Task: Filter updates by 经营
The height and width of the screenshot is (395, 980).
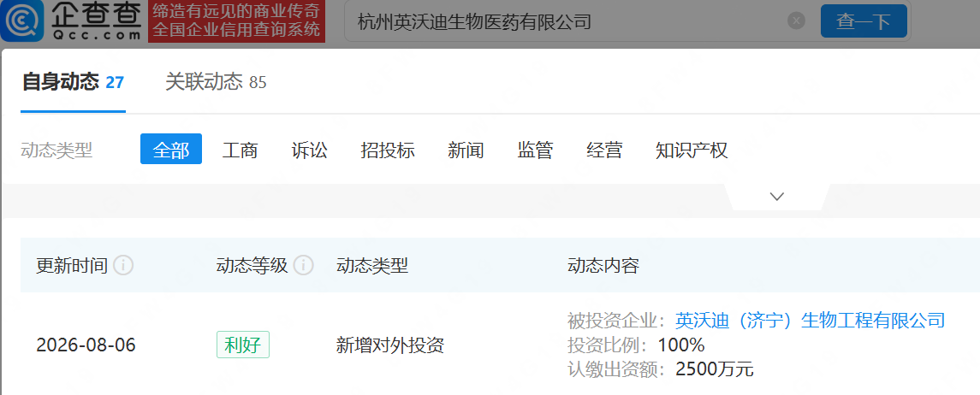Action: pos(604,150)
